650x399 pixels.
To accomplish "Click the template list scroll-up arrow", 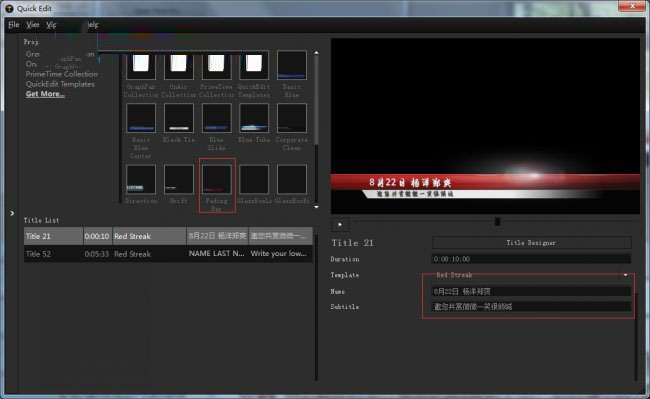I will tap(316, 53).
